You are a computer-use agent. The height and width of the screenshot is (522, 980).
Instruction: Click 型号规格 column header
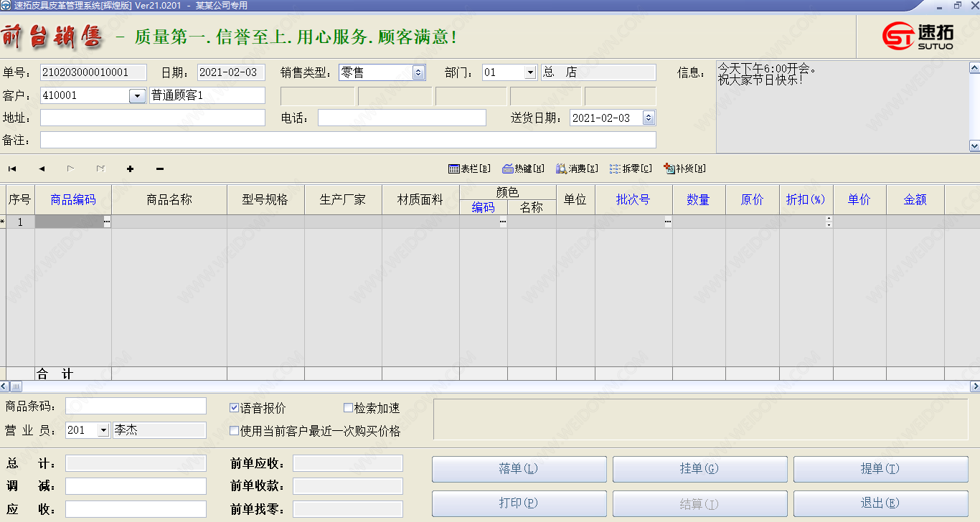coord(265,200)
